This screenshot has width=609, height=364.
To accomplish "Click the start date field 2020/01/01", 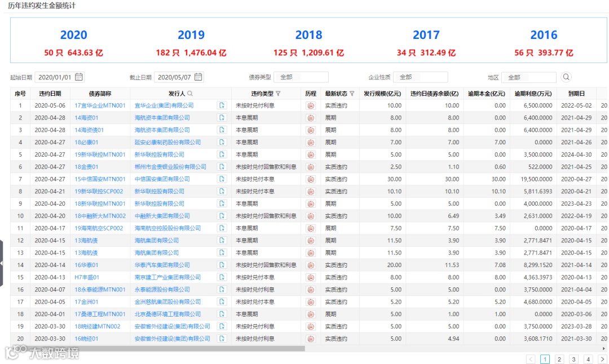I will [59, 77].
